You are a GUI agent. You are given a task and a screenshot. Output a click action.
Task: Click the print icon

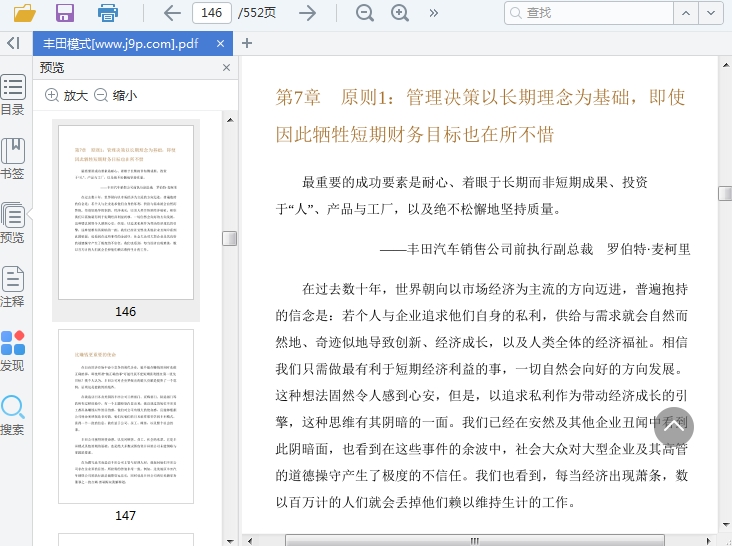click(108, 13)
